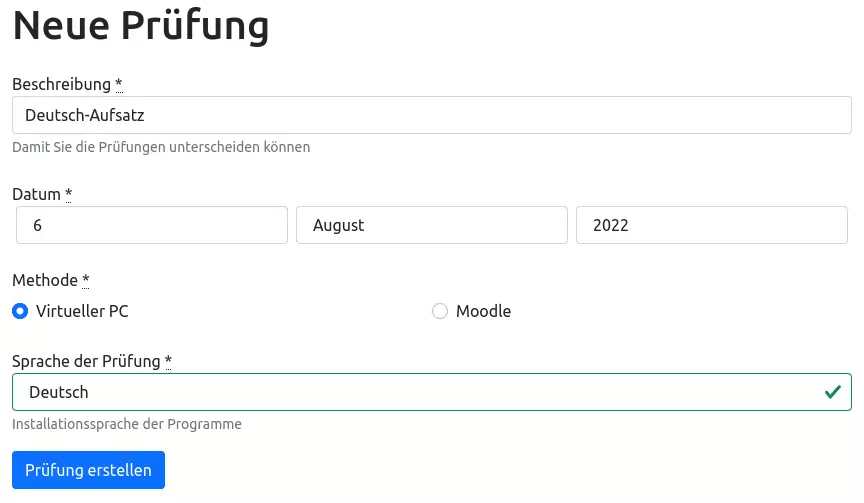Open the month dropdown showing August

coord(432,225)
